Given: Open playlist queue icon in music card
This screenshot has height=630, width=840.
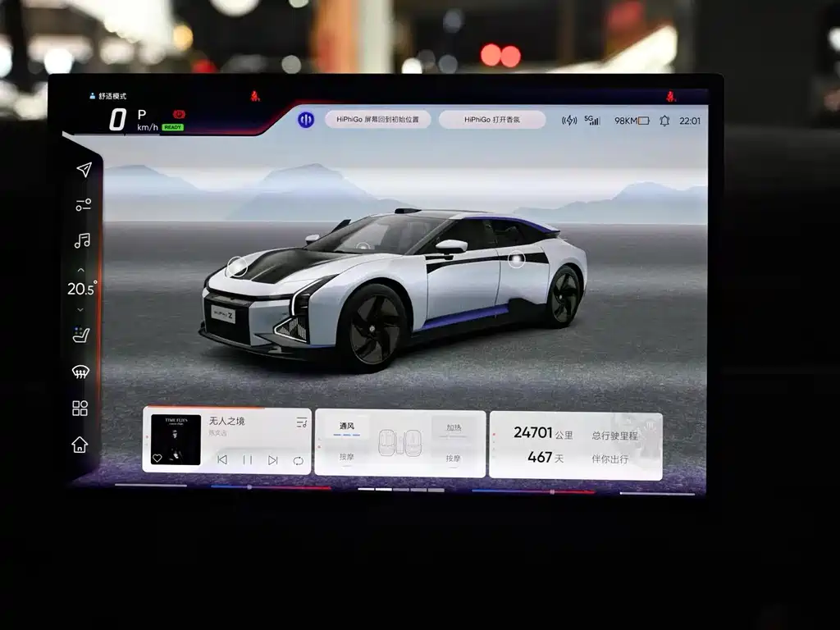Looking at the screenshot, I should coord(302,422).
